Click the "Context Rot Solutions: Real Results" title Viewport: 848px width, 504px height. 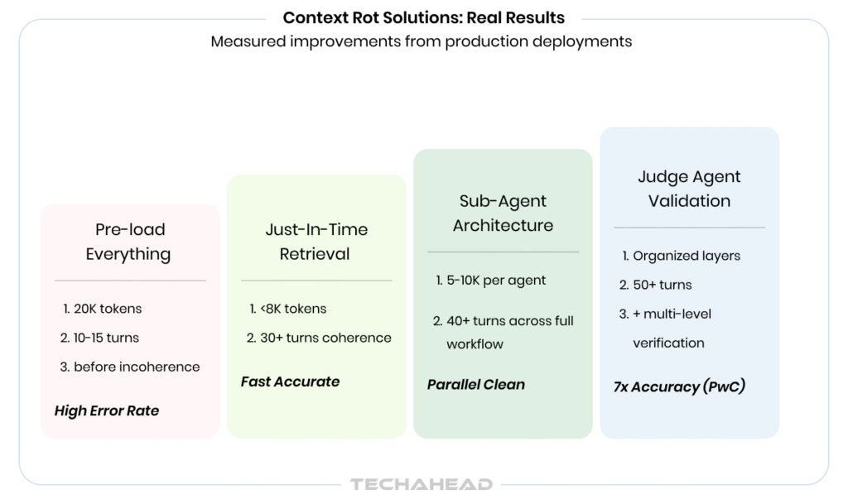(x=424, y=17)
